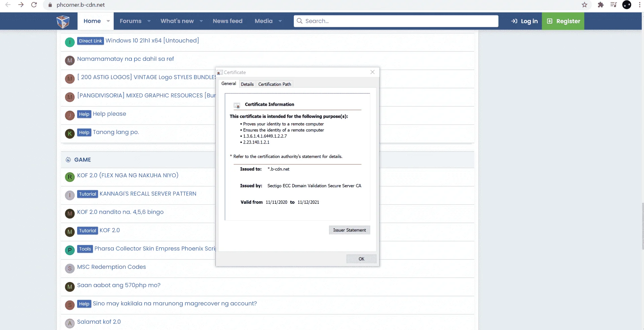Click the avatar beside Tanong lang po thread
This screenshot has height=330, width=644.
pos(70,134)
